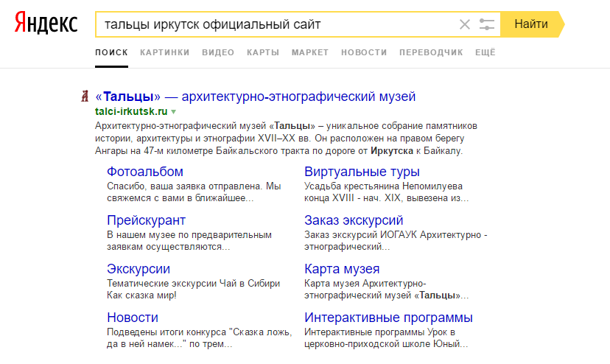Open the Прейскурант sitelink
Image resolution: width=610 pixels, height=364 pixels.
click(x=147, y=220)
